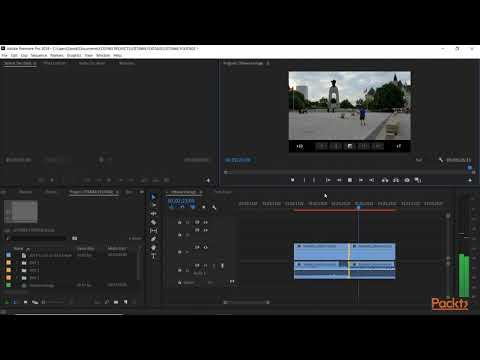Screen dimensions: 480x360
Task: Toggle the lock on the top video track
Action: [180, 222]
